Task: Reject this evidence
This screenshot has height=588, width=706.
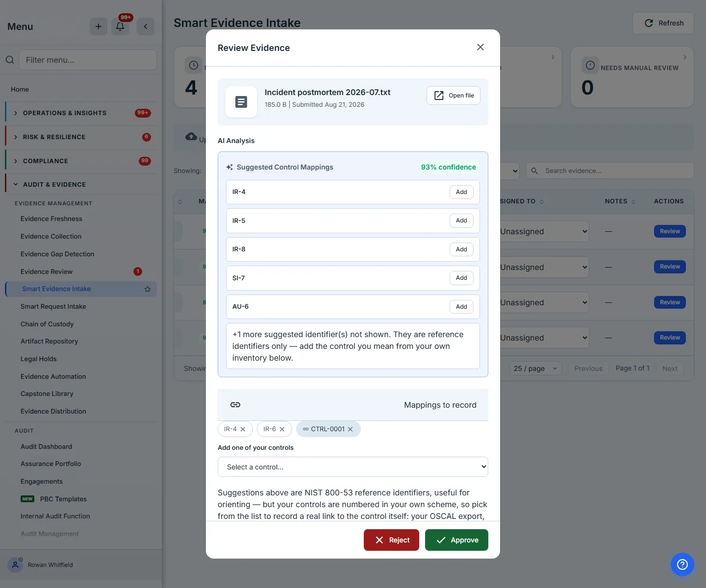Action: [391, 540]
